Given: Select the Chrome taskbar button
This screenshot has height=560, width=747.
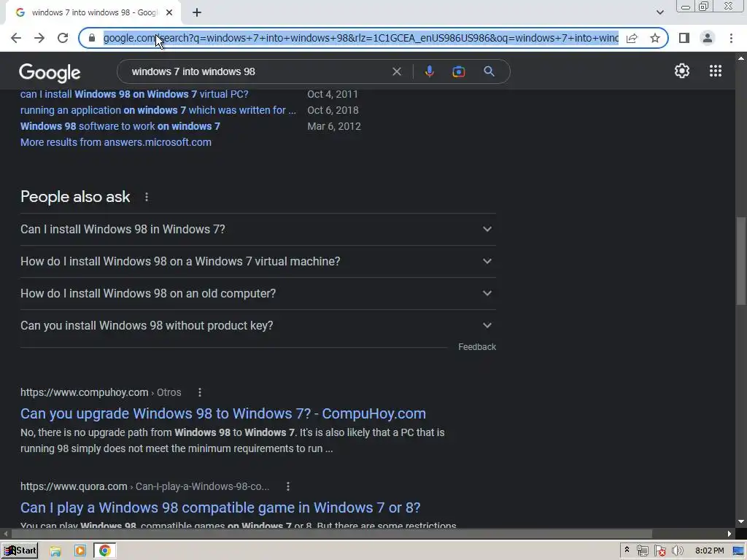Looking at the screenshot, I should pos(105,551).
